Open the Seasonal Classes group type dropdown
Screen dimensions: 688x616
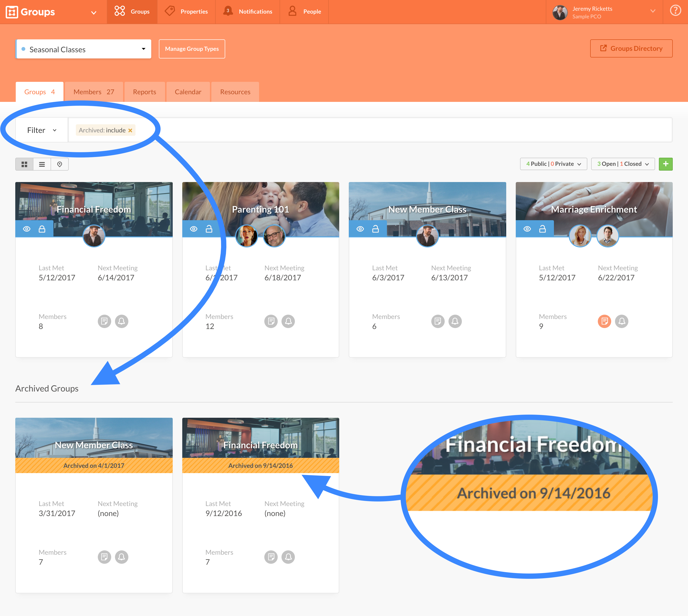[x=83, y=49]
